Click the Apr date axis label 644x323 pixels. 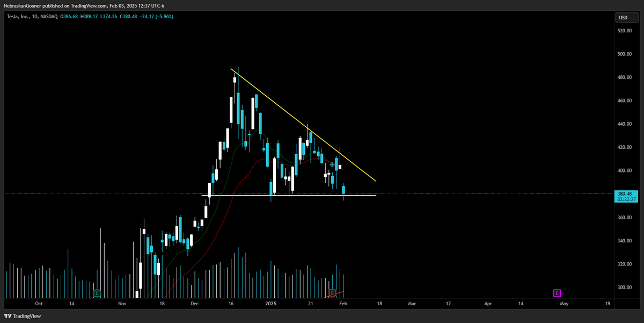click(488, 303)
